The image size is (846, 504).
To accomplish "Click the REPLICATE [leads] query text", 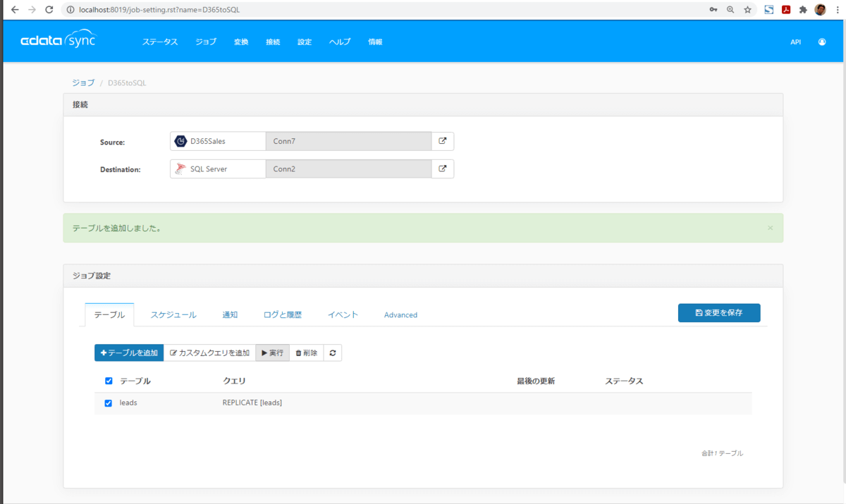I will 252,403.
